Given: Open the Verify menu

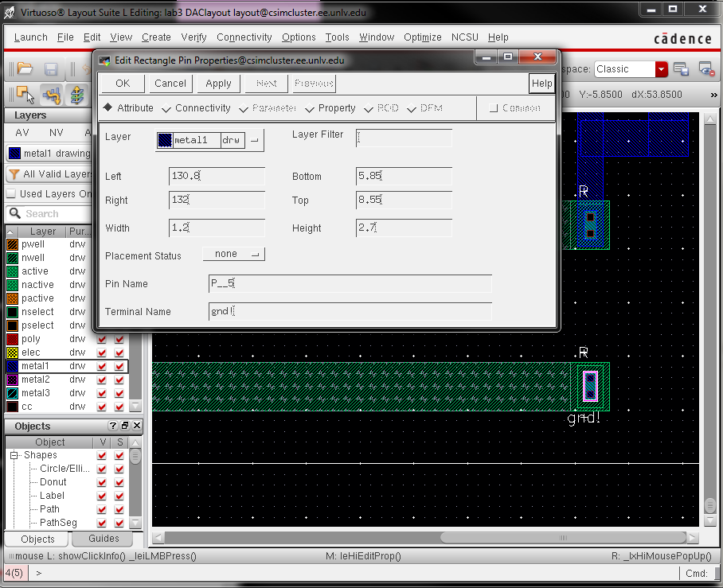Looking at the screenshot, I should [x=193, y=37].
